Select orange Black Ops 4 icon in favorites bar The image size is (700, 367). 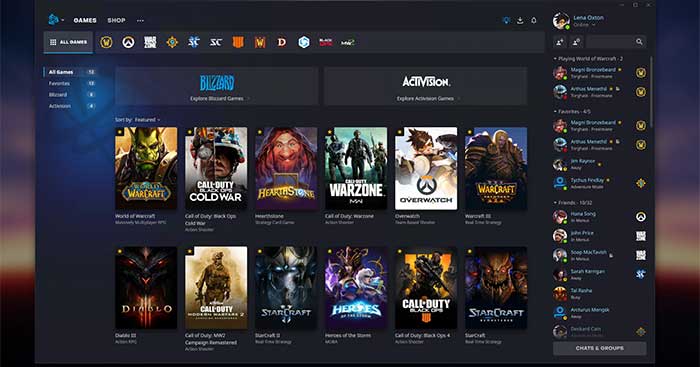click(238, 42)
